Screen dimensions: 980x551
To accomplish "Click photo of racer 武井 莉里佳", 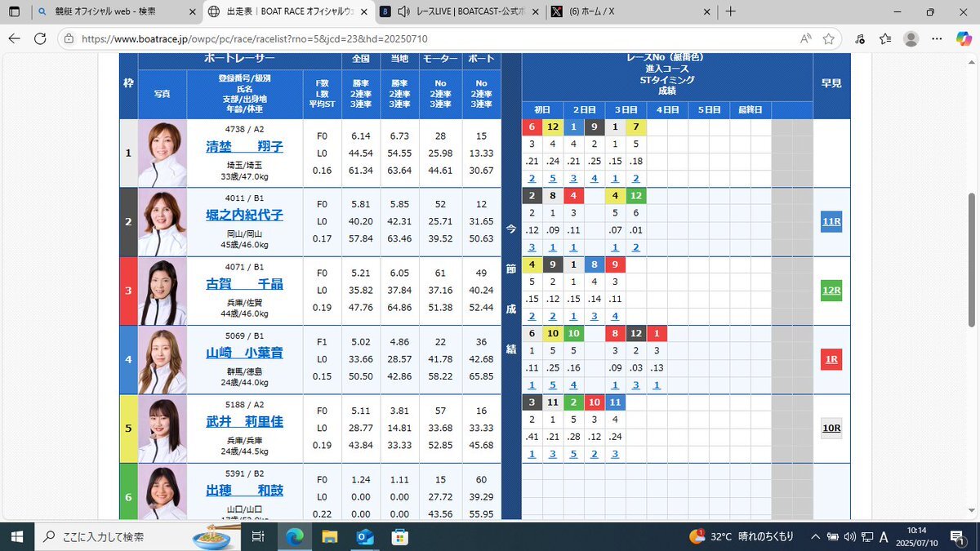I will point(163,429).
